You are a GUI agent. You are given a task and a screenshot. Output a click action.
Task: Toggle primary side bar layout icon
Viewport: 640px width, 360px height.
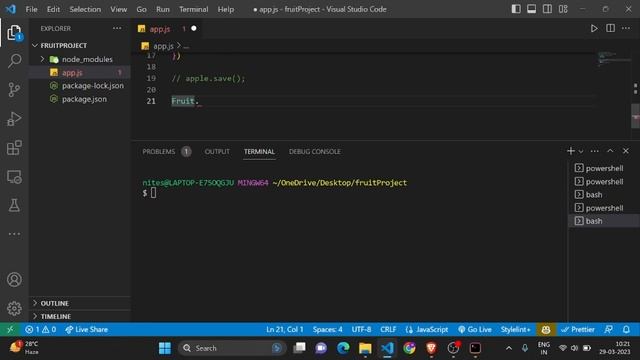point(516,9)
